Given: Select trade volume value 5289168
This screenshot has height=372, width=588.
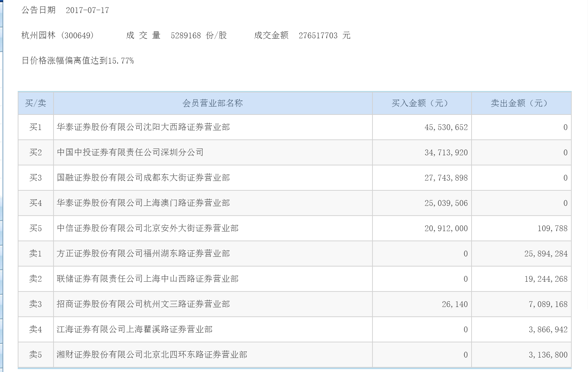Looking at the screenshot, I should 186,35.
